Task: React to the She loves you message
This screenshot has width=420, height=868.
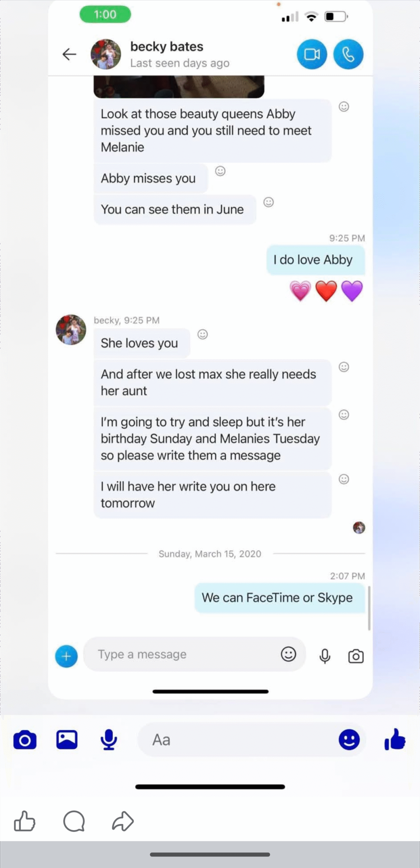Action: pos(203,335)
